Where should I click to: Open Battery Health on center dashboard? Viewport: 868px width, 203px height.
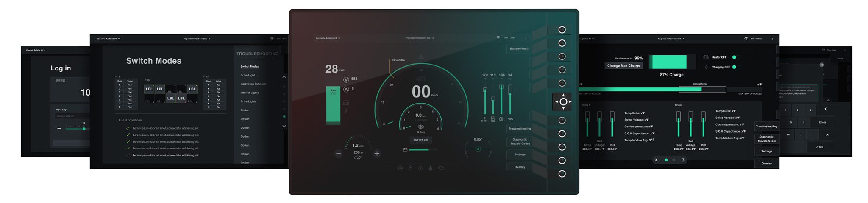519,49
